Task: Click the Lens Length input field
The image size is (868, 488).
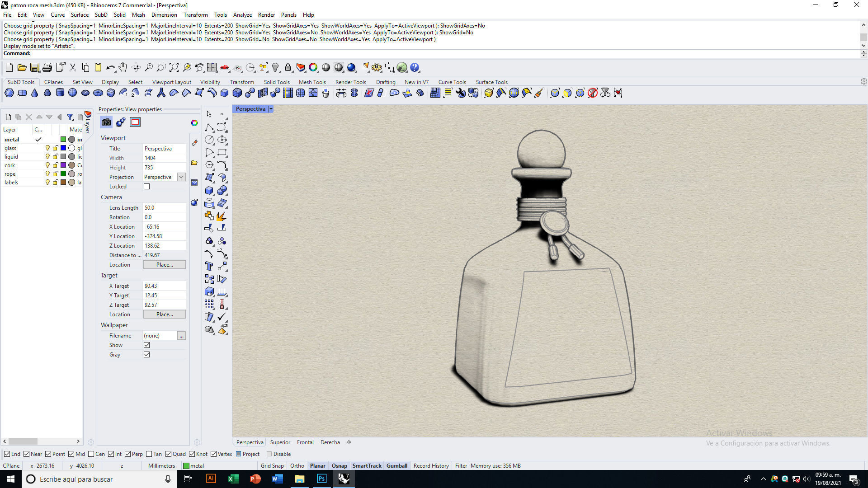Action: [165, 208]
